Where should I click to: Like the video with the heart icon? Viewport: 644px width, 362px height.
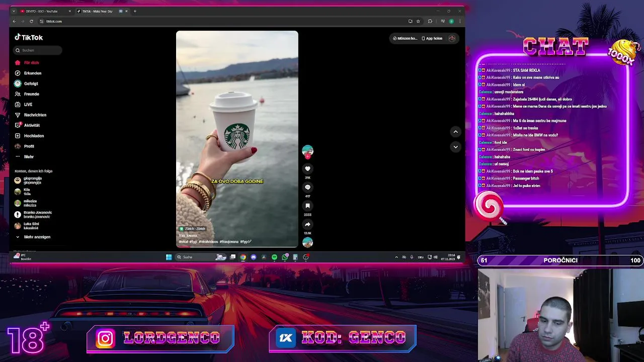[x=307, y=169]
